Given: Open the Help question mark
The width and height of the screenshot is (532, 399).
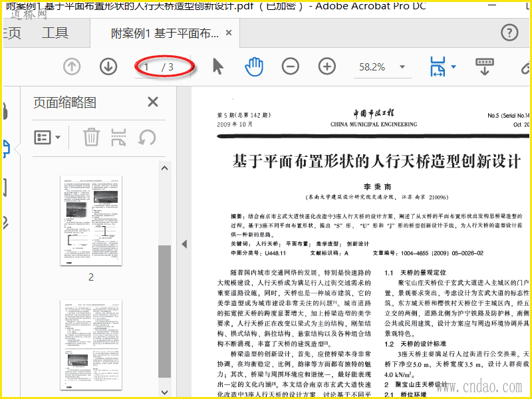Looking at the screenshot, I should (x=509, y=33).
